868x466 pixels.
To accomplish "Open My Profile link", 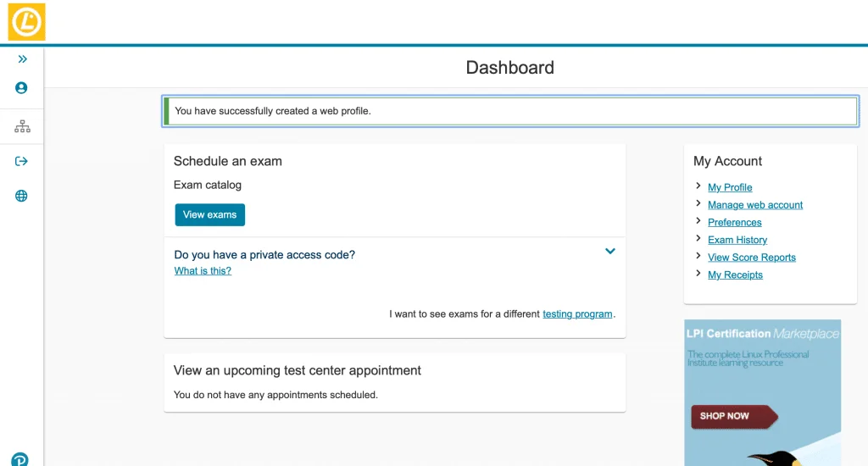I will coord(730,187).
